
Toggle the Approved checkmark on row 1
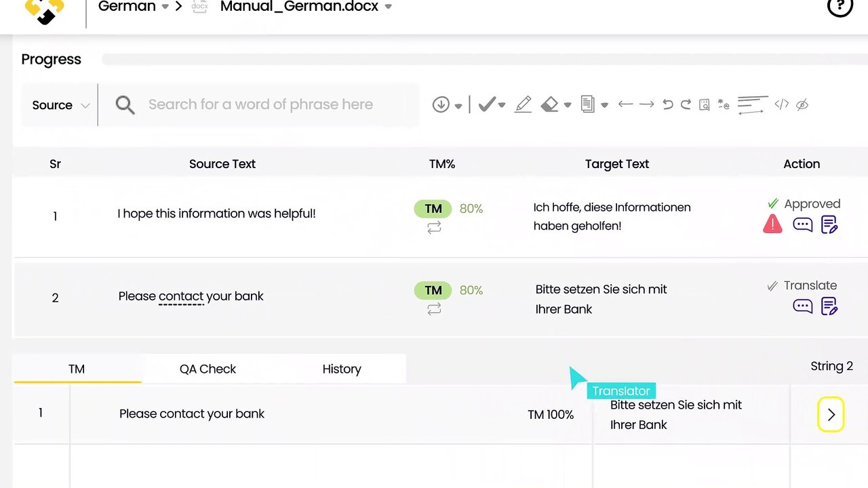click(x=772, y=204)
